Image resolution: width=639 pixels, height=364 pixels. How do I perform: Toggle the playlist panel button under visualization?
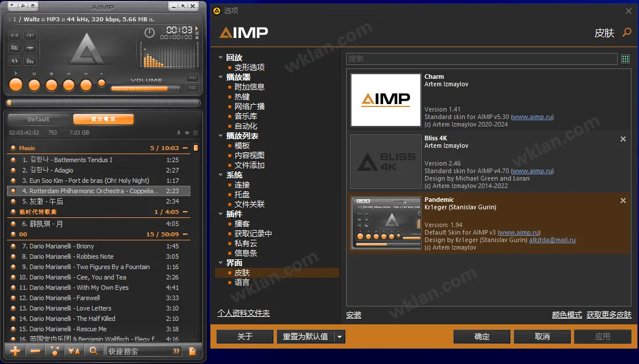point(192,87)
